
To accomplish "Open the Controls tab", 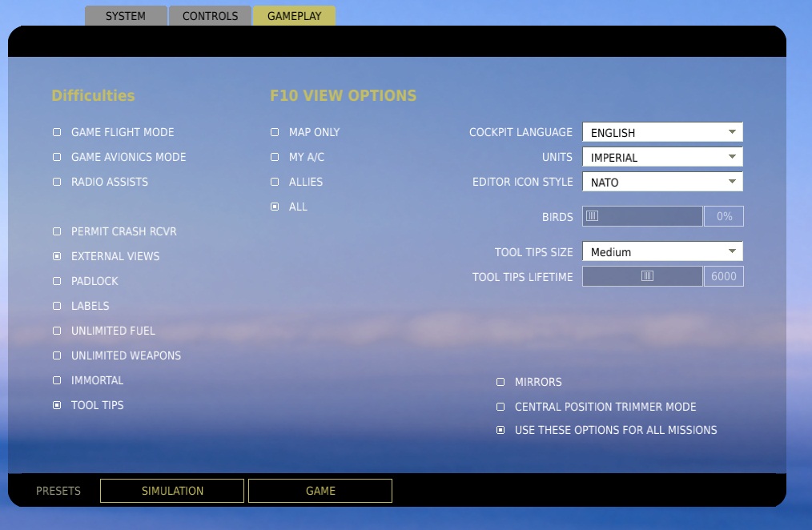I will click(210, 16).
